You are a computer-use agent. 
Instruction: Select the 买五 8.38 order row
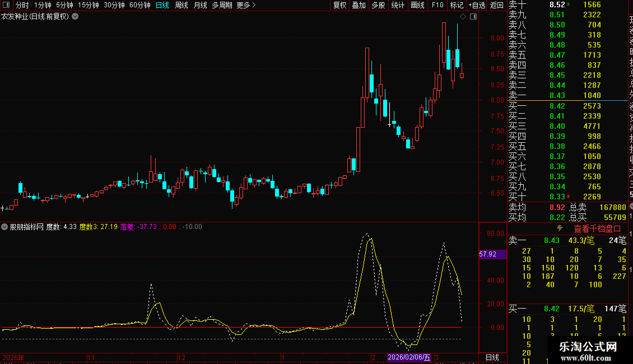point(567,146)
